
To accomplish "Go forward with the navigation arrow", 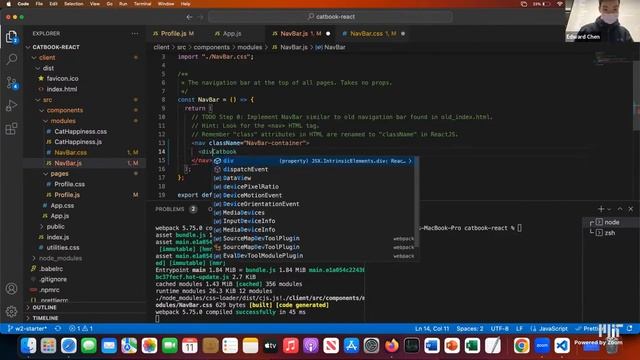I will [200, 17].
